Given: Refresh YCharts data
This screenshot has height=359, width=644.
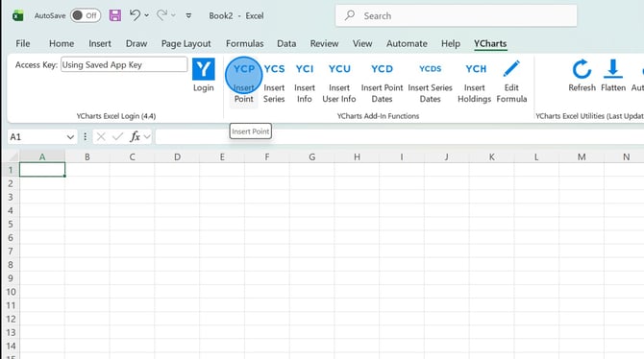Looking at the screenshot, I should pyautogui.click(x=582, y=76).
